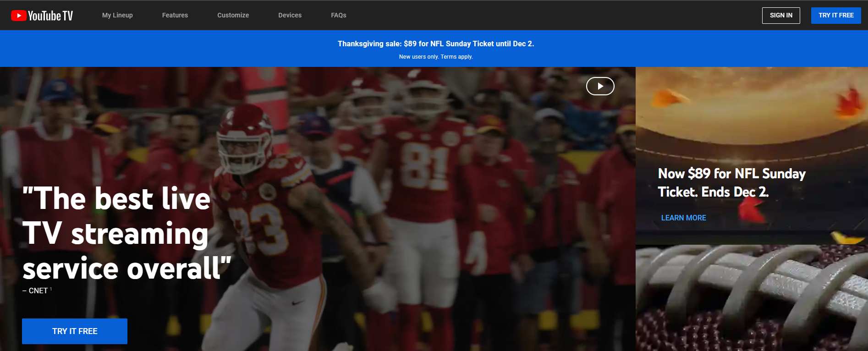This screenshot has width=868, height=351.
Task: Click TRY IT FREE in header
Action: coord(836,16)
